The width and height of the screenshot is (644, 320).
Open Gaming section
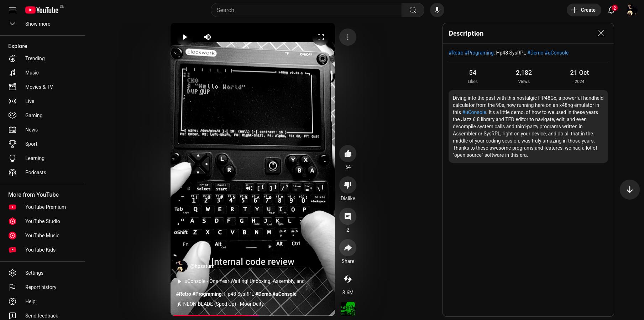(x=43, y=115)
